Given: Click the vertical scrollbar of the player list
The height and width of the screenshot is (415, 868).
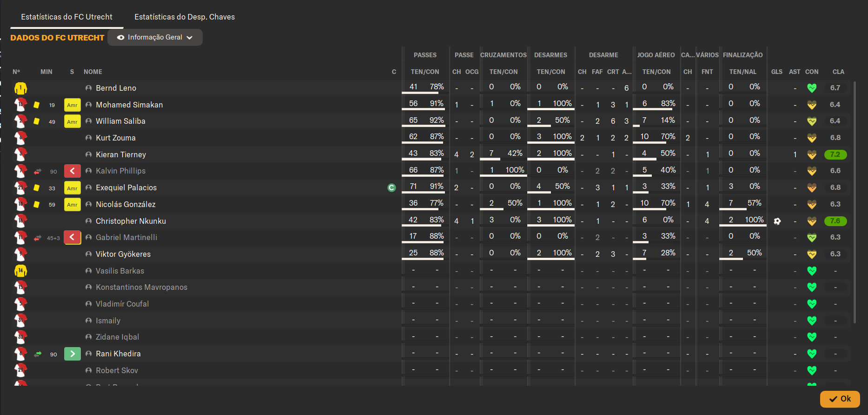Looking at the screenshot, I should point(855,202).
